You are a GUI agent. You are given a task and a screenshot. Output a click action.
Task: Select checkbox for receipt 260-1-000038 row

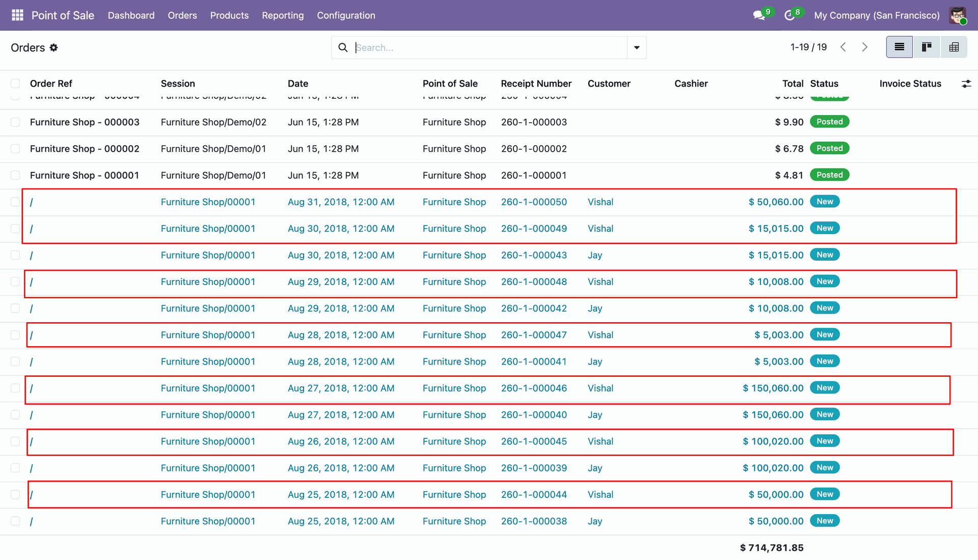tap(15, 521)
